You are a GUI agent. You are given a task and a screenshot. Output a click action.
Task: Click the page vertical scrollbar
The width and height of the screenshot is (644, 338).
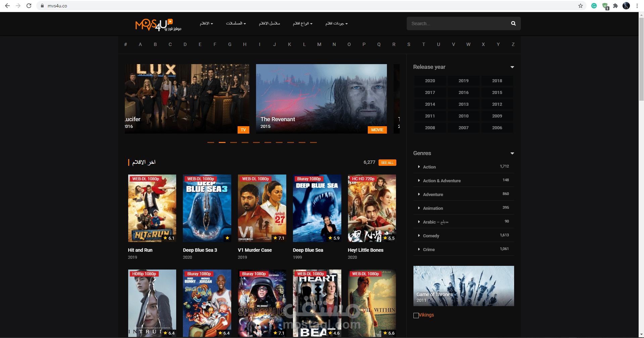click(641, 59)
